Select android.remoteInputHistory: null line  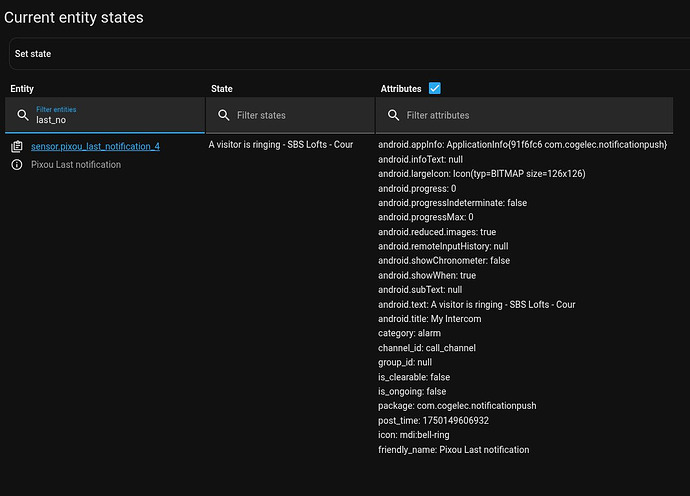click(x=443, y=246)
